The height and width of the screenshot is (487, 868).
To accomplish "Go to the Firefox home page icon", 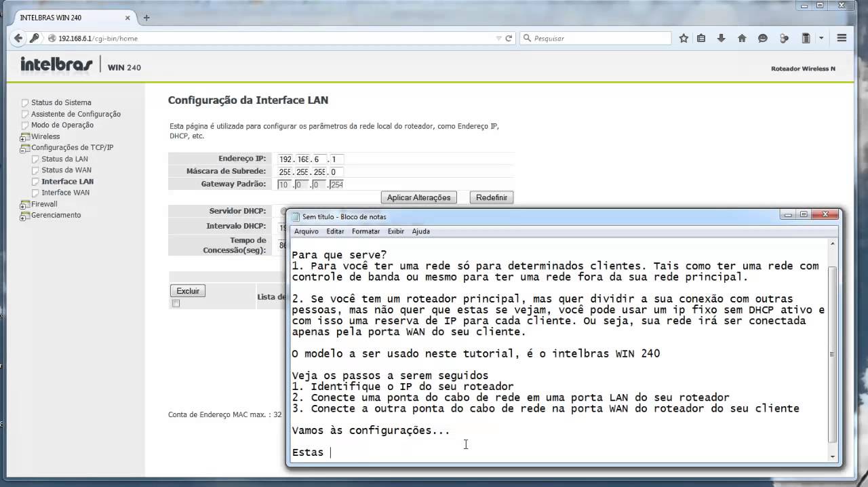I will tap(742, 39).
